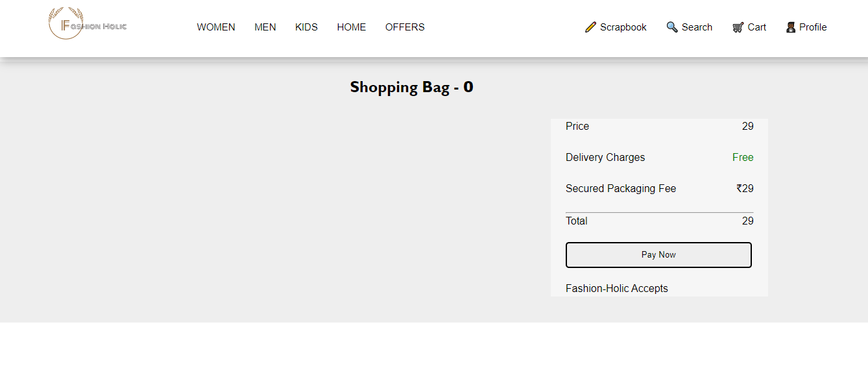Click the Pay Now button
This screenshot has height=390, width=868.
click(x=658, y=254)
